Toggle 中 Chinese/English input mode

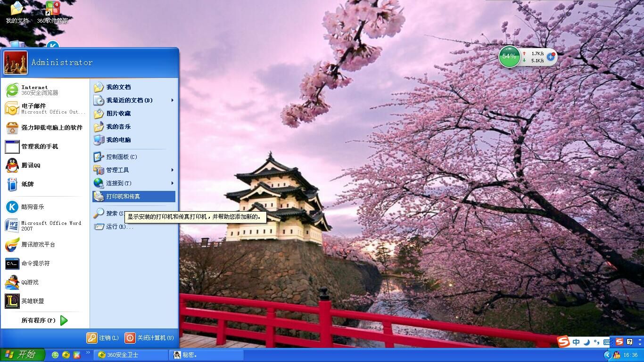pyautogui.click(x=576, y=342)
